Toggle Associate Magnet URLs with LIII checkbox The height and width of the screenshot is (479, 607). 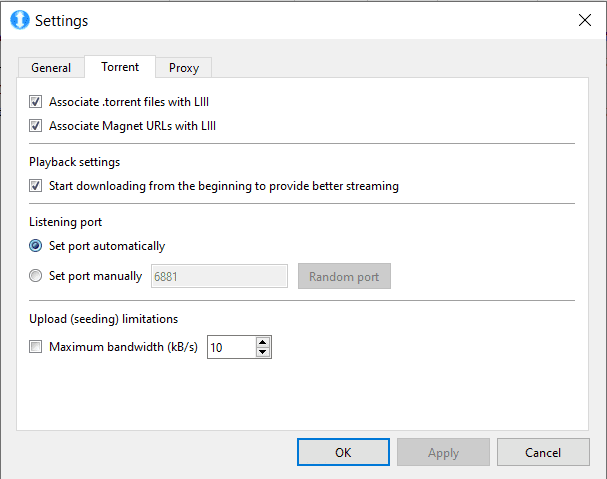(36, 126)
